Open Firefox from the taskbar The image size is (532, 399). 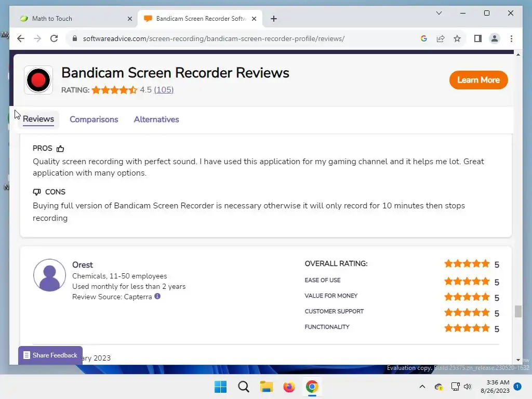289,387
